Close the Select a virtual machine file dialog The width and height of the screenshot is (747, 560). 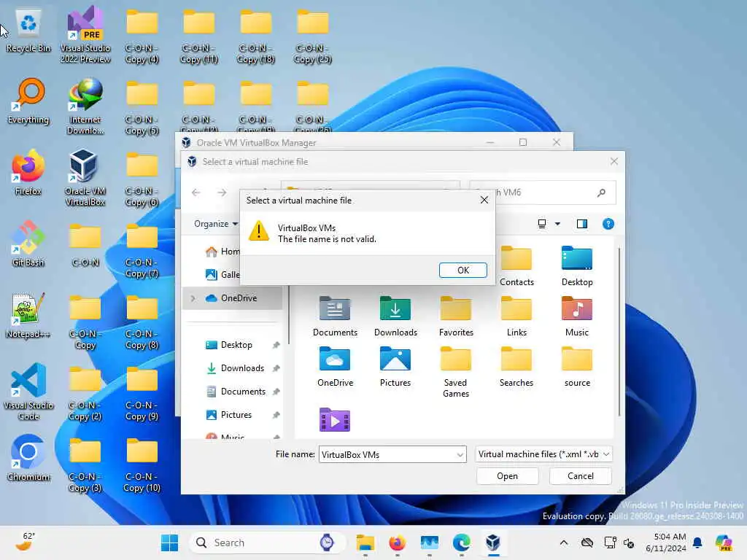614,161
